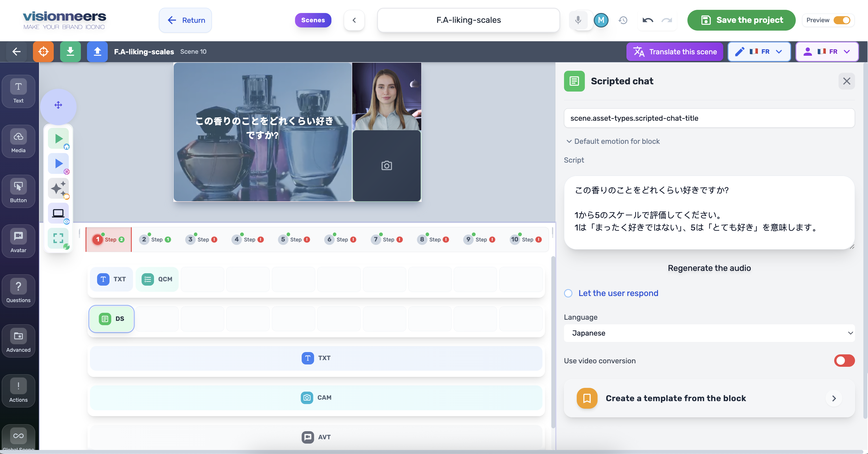Open the edit FR language dropdown
The height and width of the screenshot is (454, 868).
(x=759, y=51)
